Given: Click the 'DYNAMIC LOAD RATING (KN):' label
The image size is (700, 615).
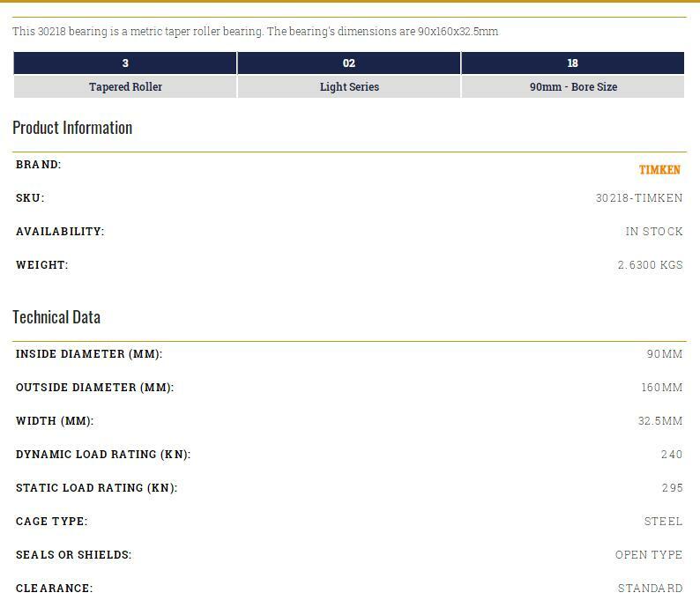Looking at the screenshot, I should [103, 455].
